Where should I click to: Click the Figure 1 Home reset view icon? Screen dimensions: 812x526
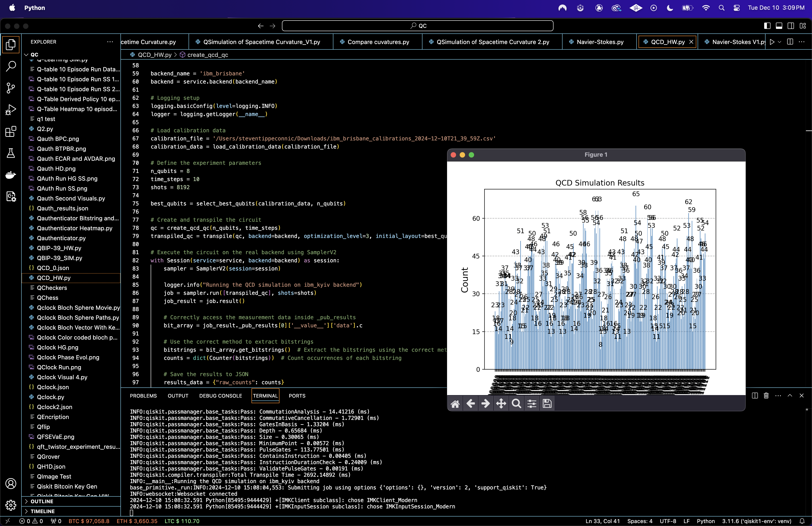click(x=455, y=404)
